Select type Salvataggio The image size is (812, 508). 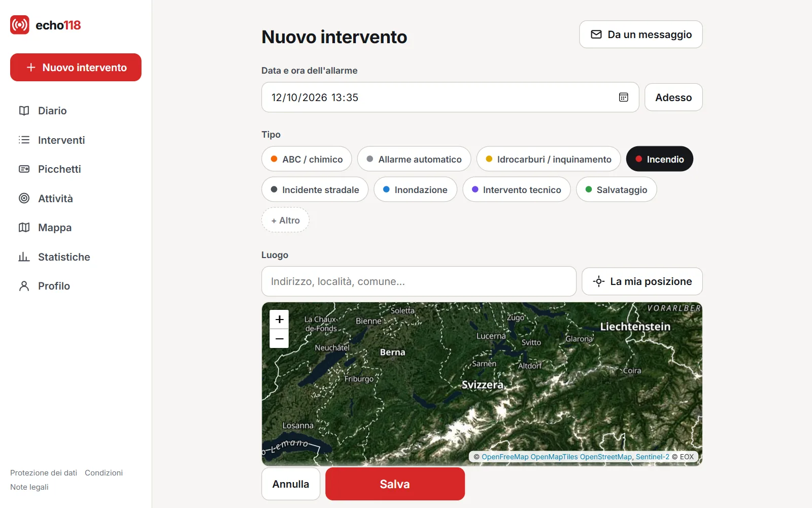pos(617,189)
